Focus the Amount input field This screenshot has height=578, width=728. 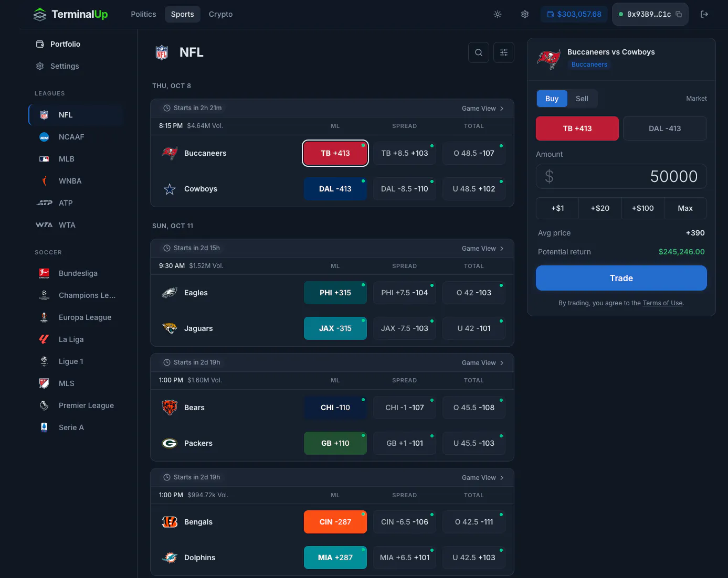click(x=621, y=176)
